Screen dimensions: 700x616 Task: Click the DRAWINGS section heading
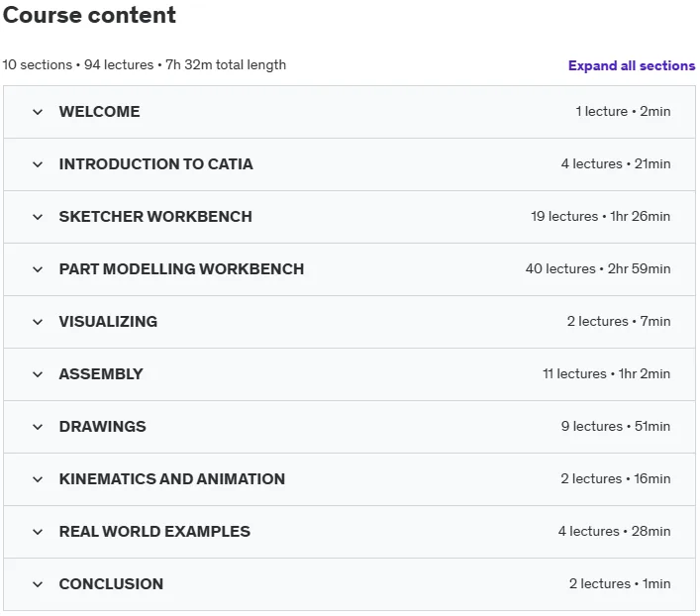point(103,426)
